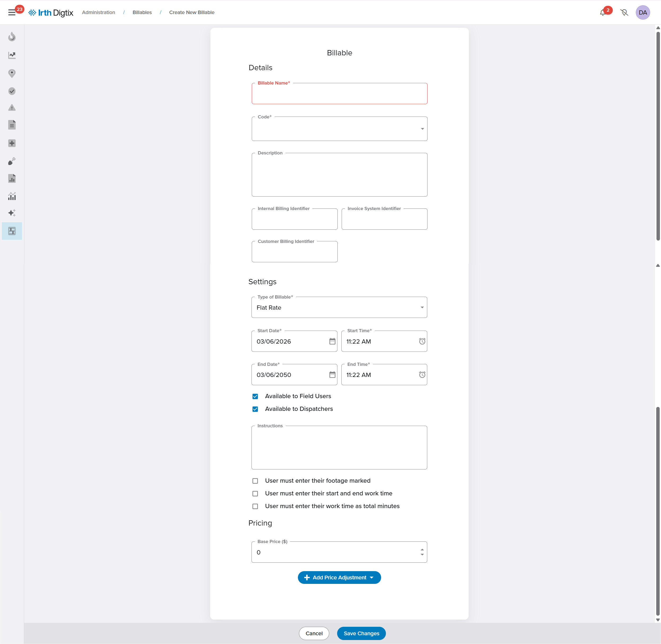Open the warning triangle sidebar icon
This screenshot has height=644, width=661.
12,108
